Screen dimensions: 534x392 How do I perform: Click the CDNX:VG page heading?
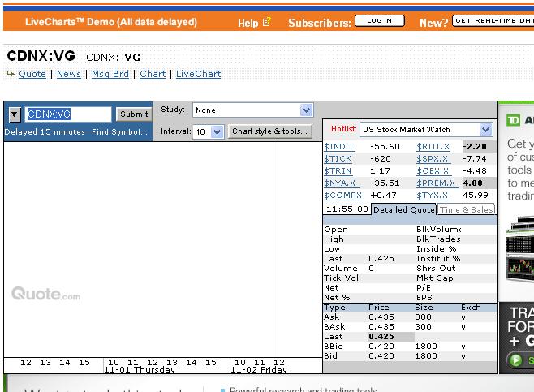point(41,56)
